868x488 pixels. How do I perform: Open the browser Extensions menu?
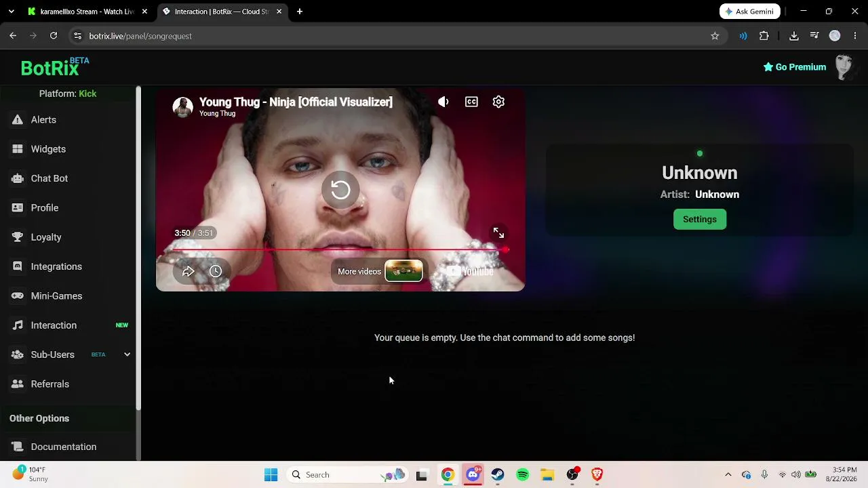pyautogui.click(x=764, y=36)
